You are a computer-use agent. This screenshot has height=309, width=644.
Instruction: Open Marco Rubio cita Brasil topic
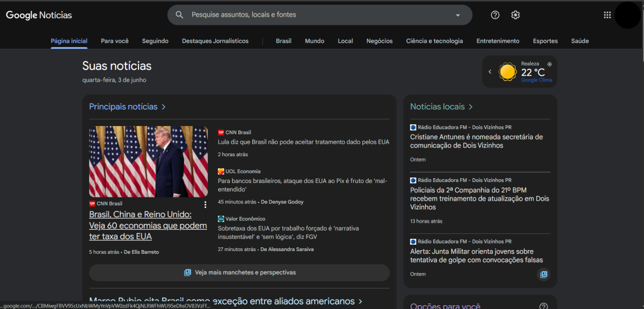225,301
